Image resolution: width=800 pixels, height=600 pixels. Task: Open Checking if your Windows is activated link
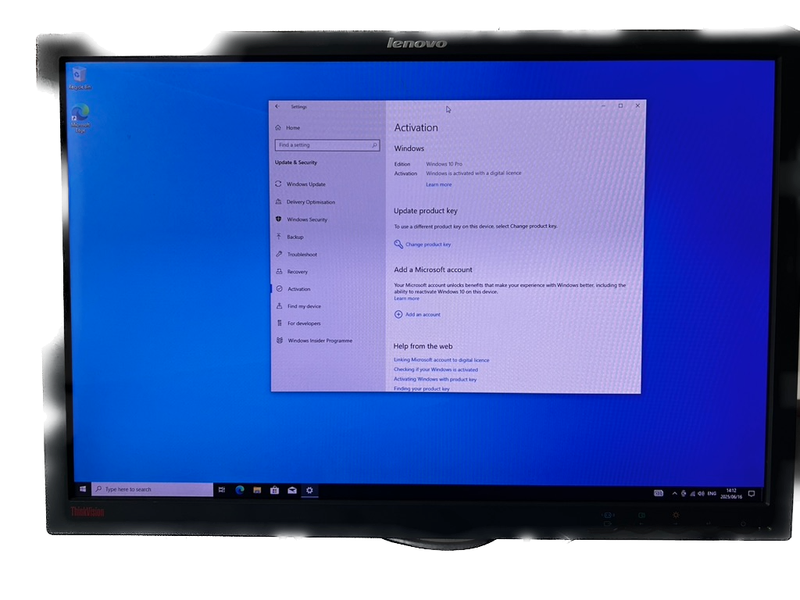436,369
